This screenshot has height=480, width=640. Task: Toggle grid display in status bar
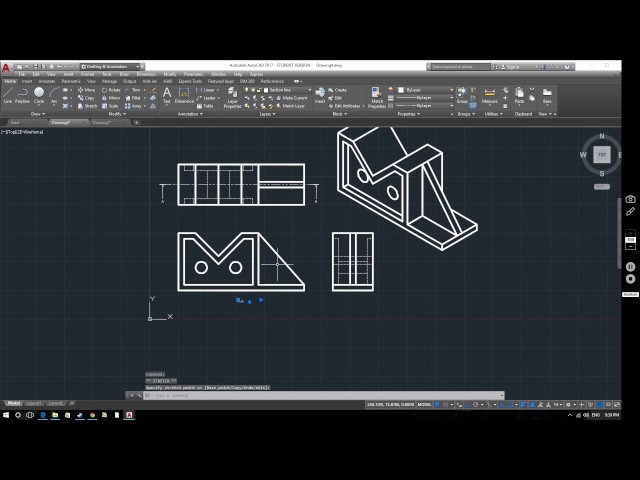[437, 404]
